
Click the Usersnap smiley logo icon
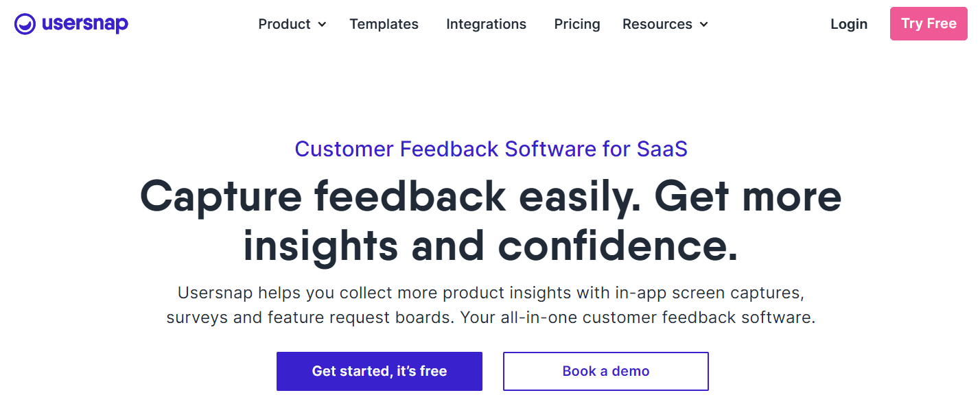[25, 24]
